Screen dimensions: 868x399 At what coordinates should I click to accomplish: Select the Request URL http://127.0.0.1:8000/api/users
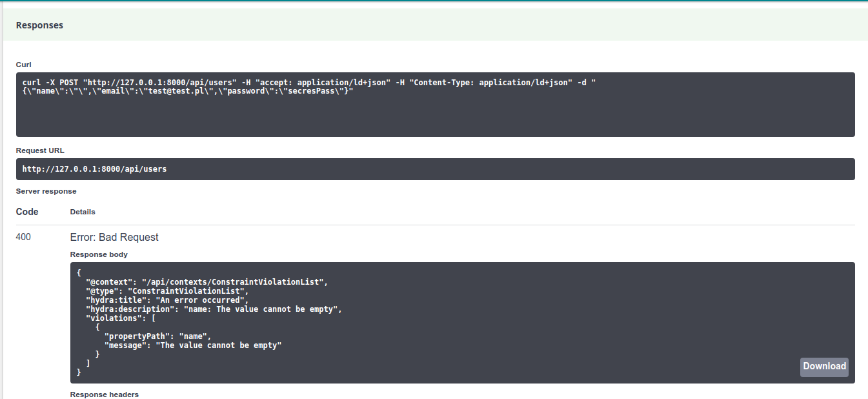click(94, 169)
